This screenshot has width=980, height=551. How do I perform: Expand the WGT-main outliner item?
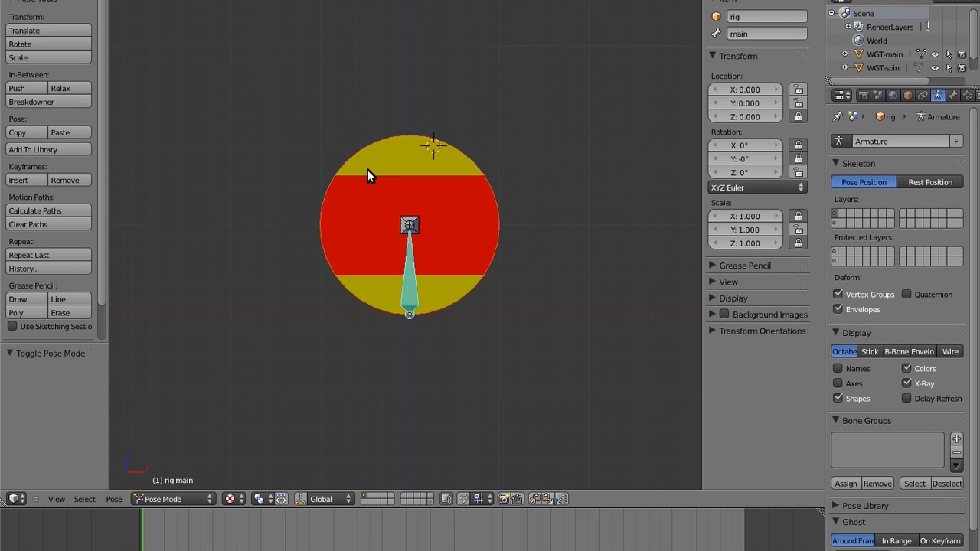845,54
